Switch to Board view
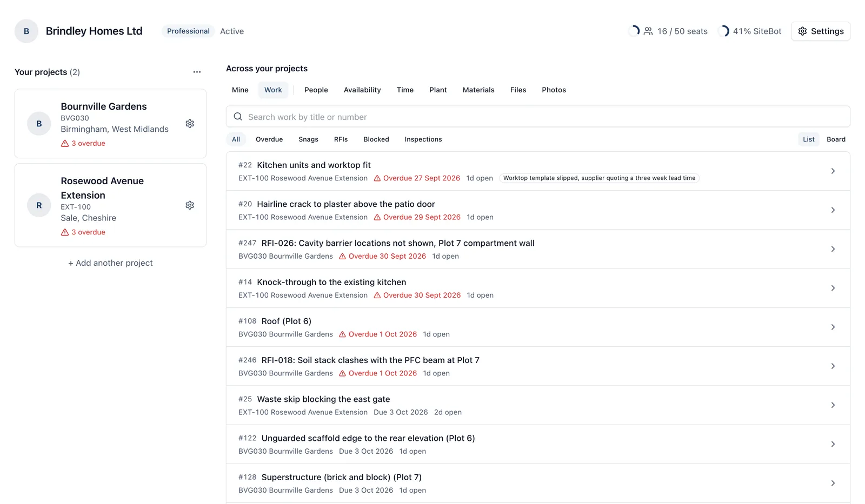865x504 pixels. (836, 139)
